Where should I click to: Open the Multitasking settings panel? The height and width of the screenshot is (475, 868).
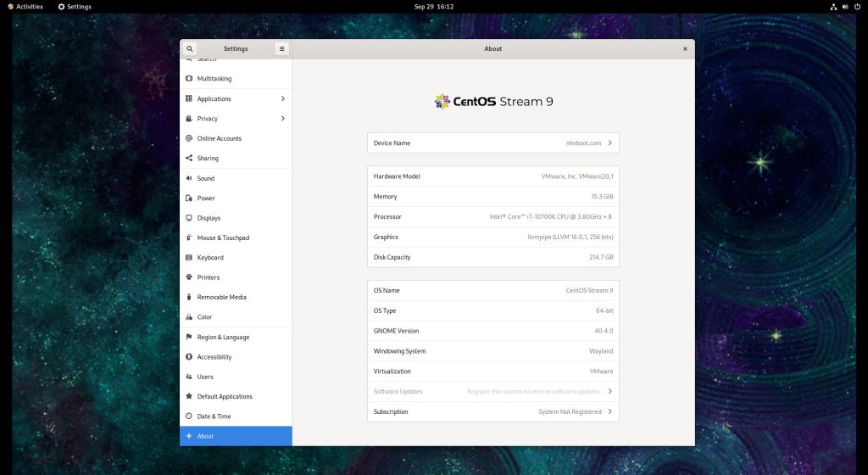coord(236,79)
